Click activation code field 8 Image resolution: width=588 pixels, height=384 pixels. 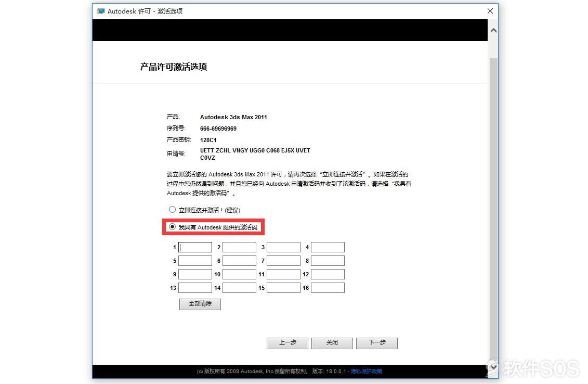coord(328,261)
